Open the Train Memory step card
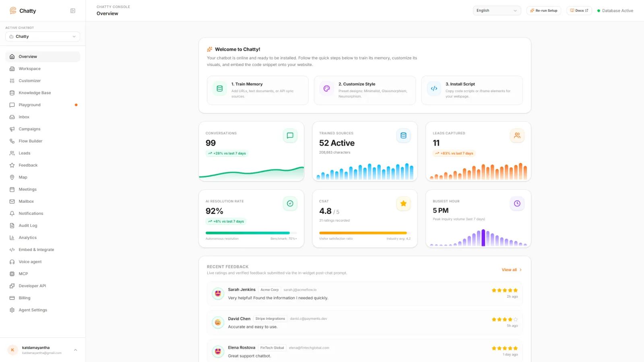The width and height of the screenshot is (644, 362). click(258, 90)
